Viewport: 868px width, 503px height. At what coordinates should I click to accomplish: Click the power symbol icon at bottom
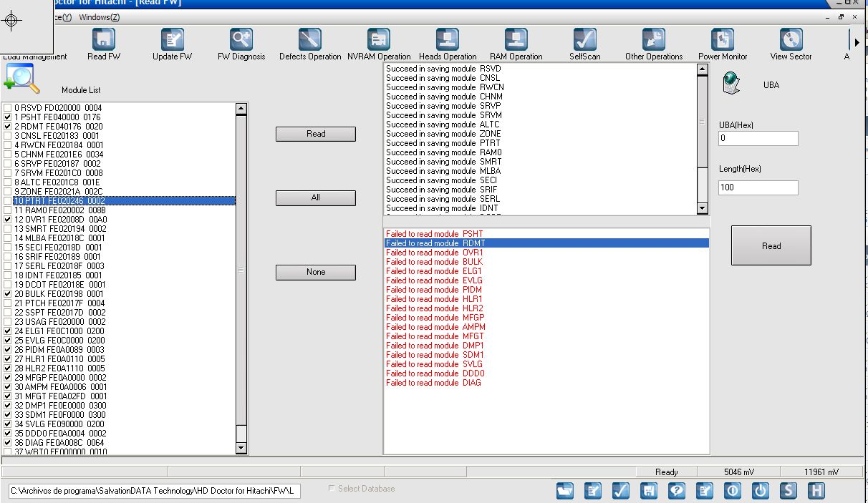[761, 491]
